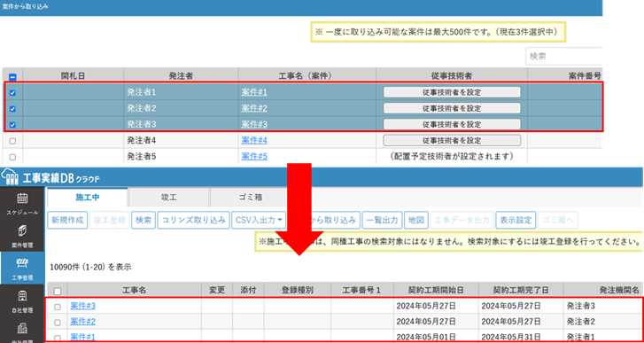Check the checkbox beside 案件#3 in lower table
This screenshot has width=644, height=343.
point(58,307)
